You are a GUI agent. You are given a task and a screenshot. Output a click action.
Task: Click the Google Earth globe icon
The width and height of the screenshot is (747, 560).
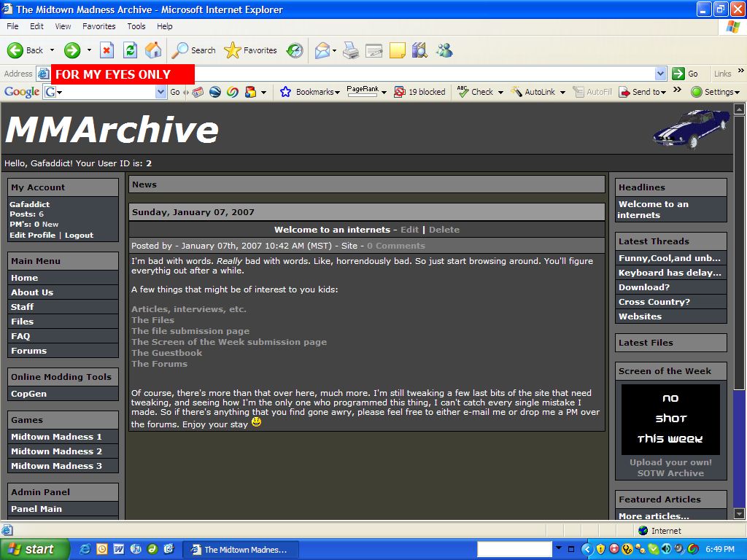(x=215, y=92)
